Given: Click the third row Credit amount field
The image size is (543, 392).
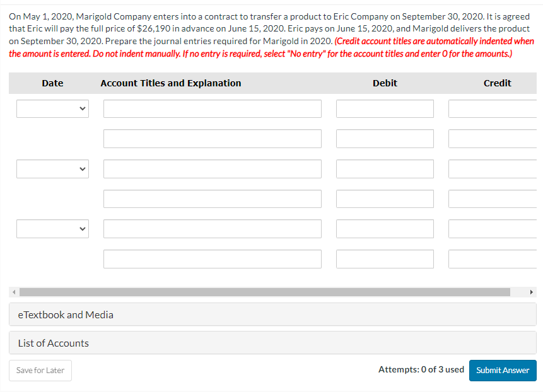Looking at the screenshot, I should pyautogui.click(x=493, y=169).
